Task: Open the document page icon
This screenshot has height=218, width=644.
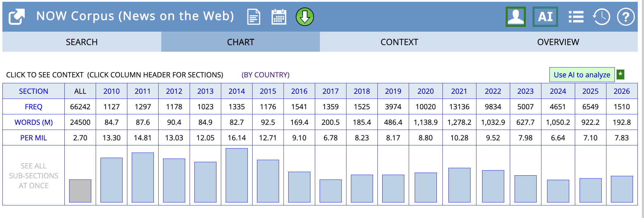Action: point(253,17)
